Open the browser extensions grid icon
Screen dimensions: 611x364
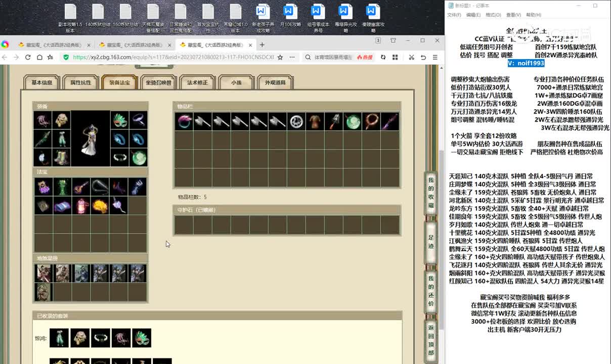(x=395, y=58)
